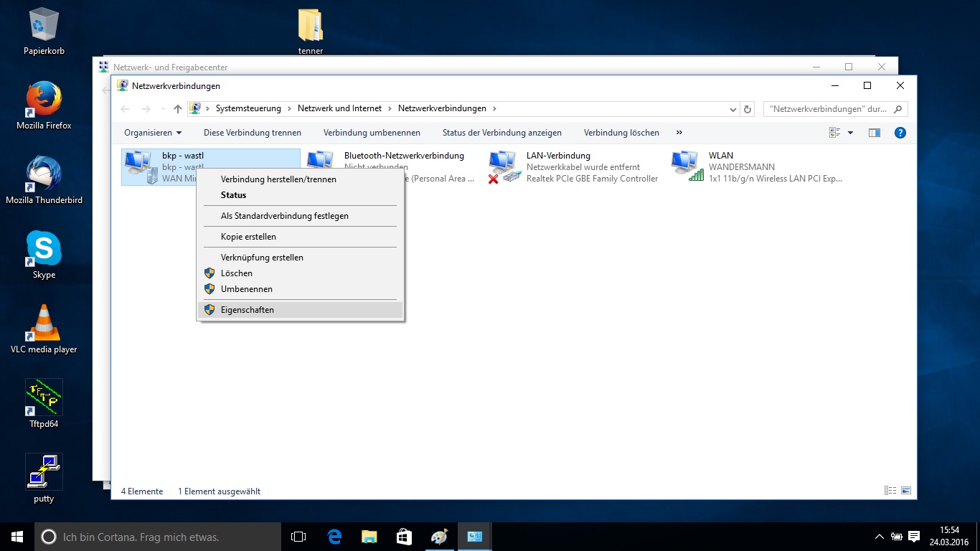980x551 pixels.
Task: Expand the Organisieren dropdown menu
Action: point(153,133)
